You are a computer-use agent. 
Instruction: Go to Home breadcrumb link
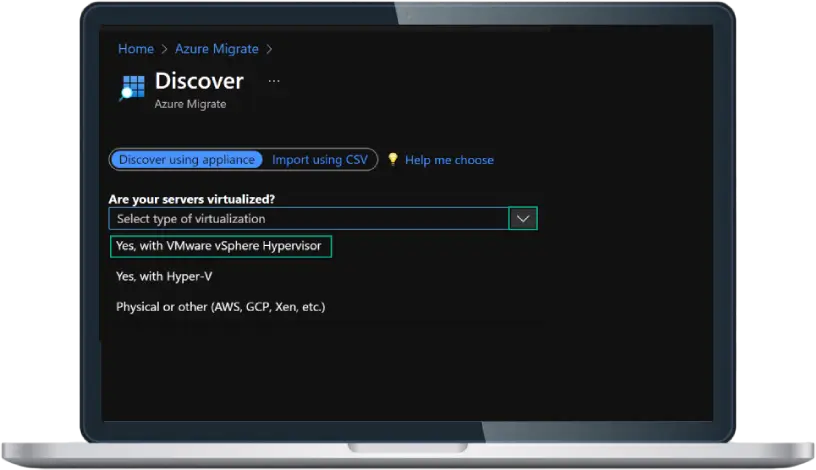136,49
